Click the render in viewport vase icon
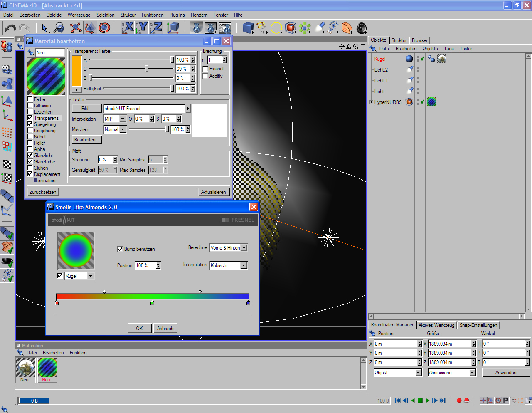This screenshot has width=532, height=413. (197, 28)
